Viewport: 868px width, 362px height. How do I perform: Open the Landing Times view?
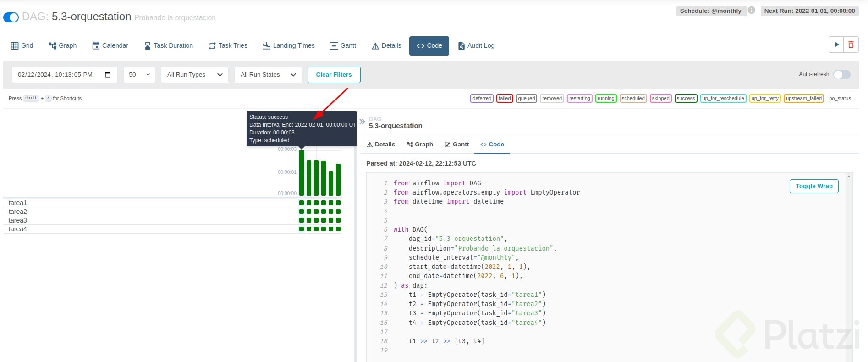click(x=289, y=45)
